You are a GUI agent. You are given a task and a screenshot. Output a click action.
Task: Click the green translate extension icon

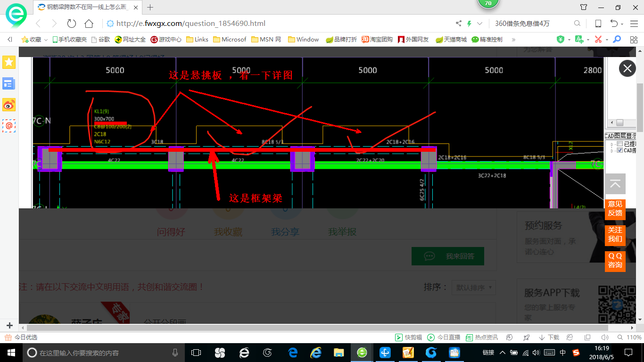point(579,40)
